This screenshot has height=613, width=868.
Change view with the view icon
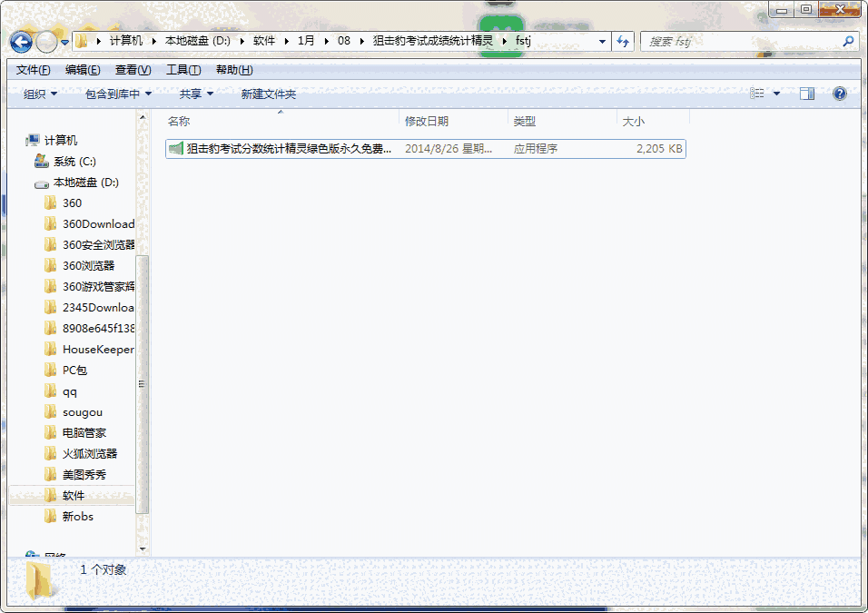click(756, 94)
